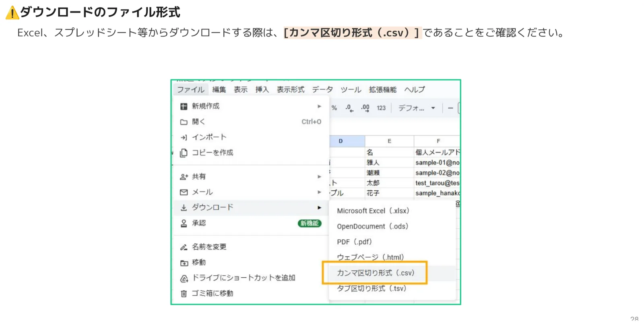Viewport: 644px width, 326px height.
Task: Click the 名前を変更 pencil icon
Action: 184,247
